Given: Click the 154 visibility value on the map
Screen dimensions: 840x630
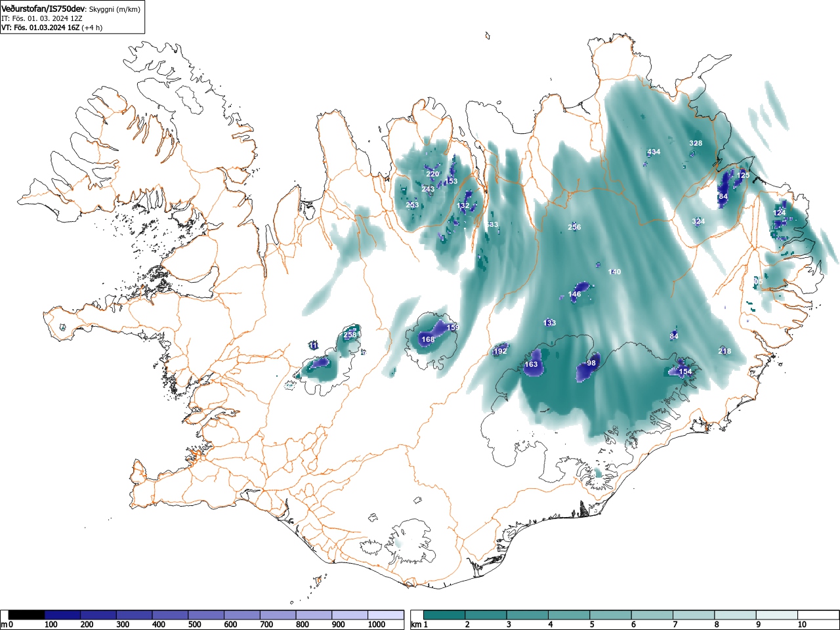Looking at the screenshot, I should (685, 371).
